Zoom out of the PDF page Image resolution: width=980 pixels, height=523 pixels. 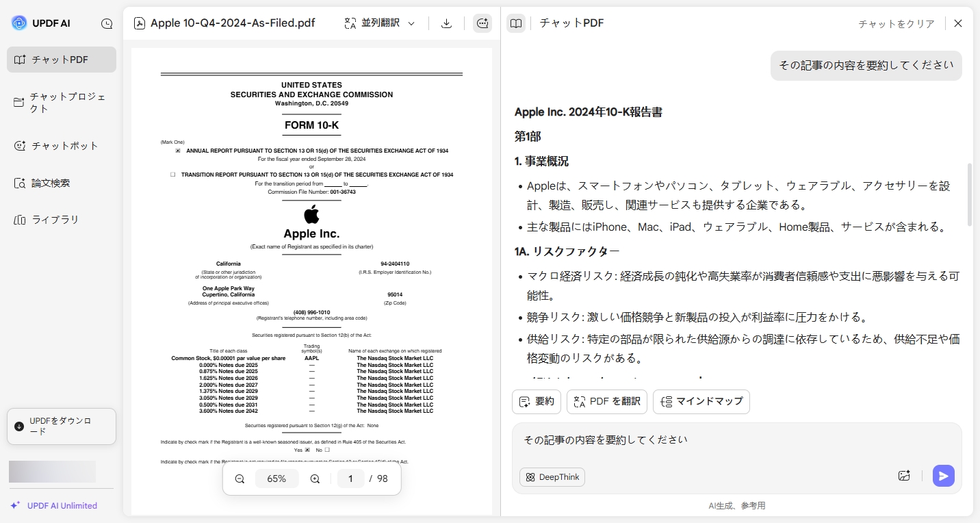[240, 479]
